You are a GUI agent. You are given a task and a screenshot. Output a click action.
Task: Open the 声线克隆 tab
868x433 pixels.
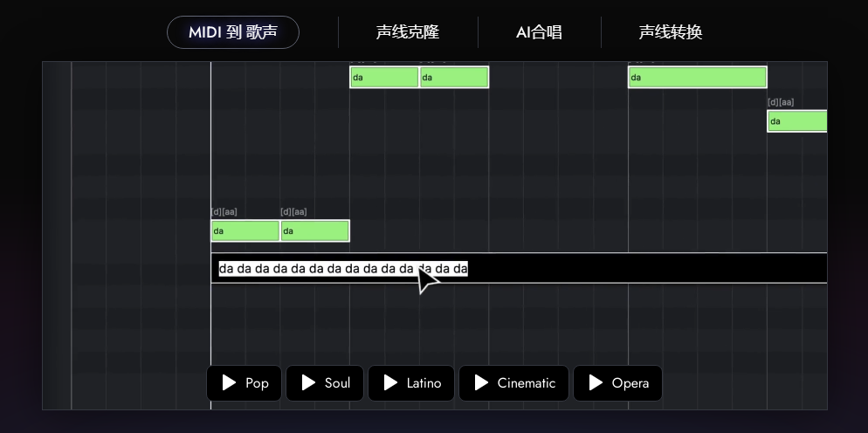tap(408, 32)
